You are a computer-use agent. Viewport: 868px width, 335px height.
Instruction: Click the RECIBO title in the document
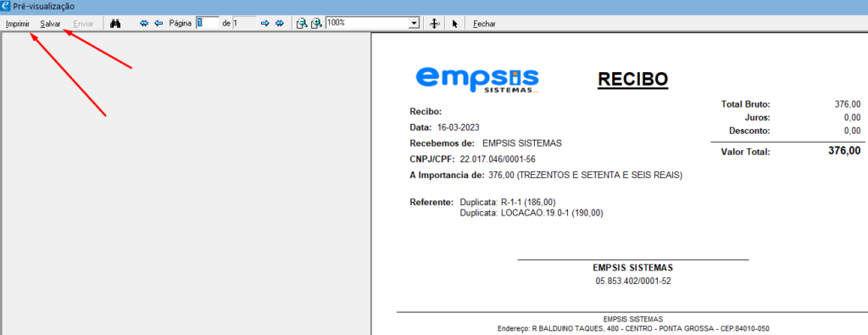coord(632,80)
